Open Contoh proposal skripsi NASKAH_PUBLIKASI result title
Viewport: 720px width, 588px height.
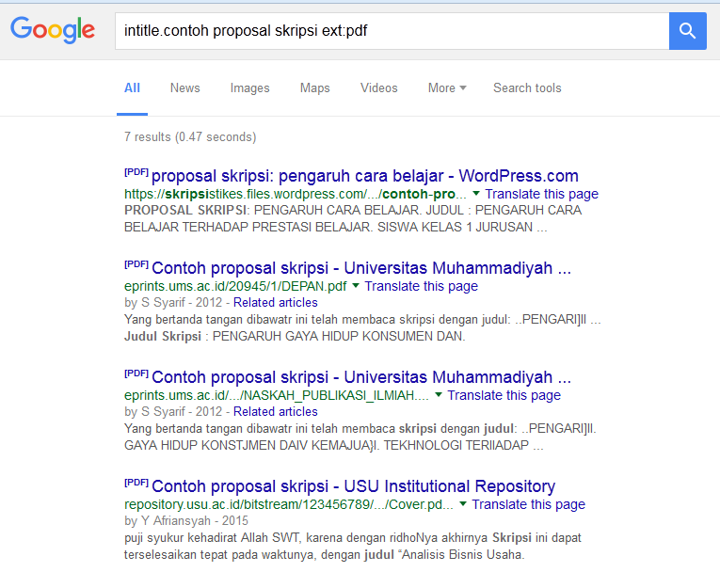click(x=361, y=377)
